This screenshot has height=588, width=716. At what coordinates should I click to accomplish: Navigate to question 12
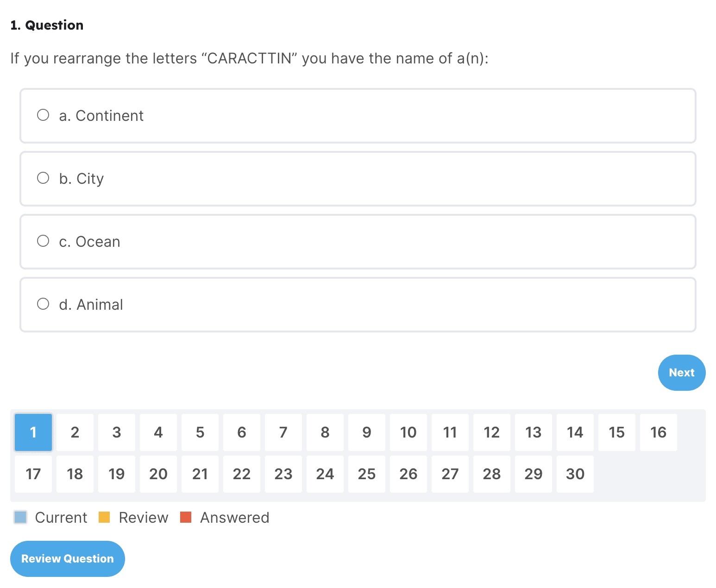(x=492, y=432)
